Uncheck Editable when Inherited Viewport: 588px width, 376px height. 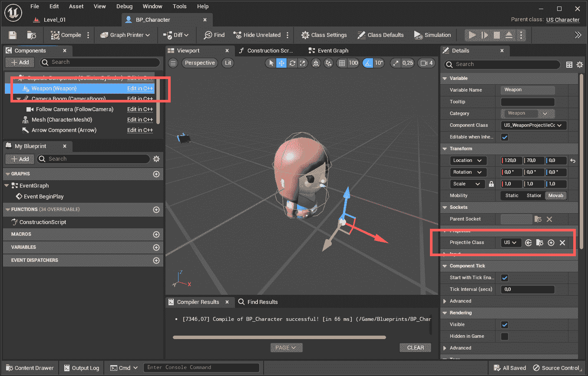click(505, 137)
